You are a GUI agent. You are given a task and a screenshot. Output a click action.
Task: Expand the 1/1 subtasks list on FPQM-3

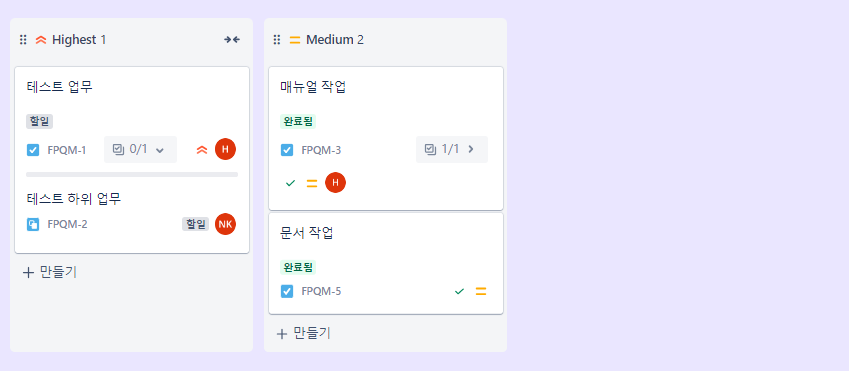coord(452,149)
